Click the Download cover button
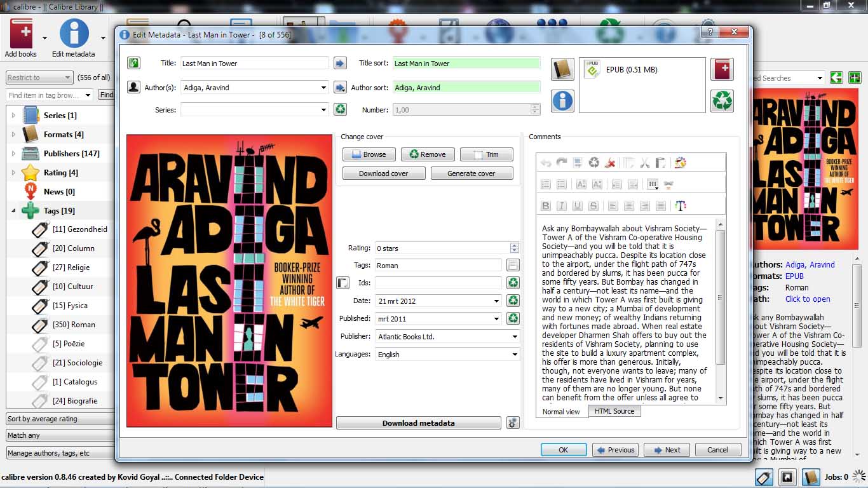The height and width of the screenshot is (488, 868). 383,173
